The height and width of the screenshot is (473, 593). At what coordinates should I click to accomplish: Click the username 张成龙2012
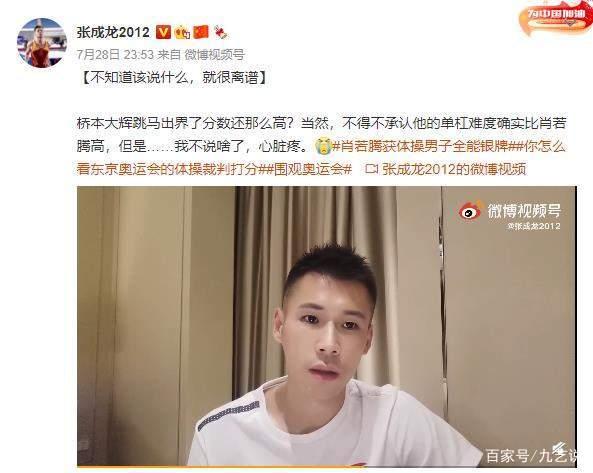113,32
